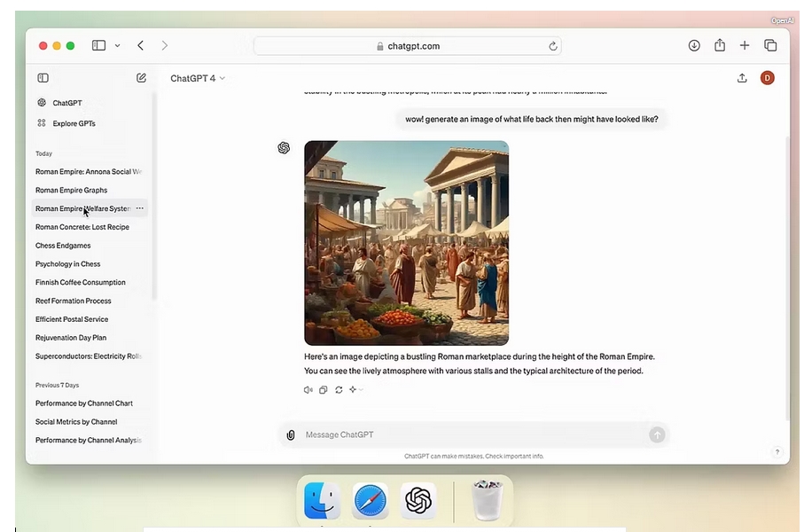Open Safari downloads icon

pyautogui.click(x=694, y=45)
